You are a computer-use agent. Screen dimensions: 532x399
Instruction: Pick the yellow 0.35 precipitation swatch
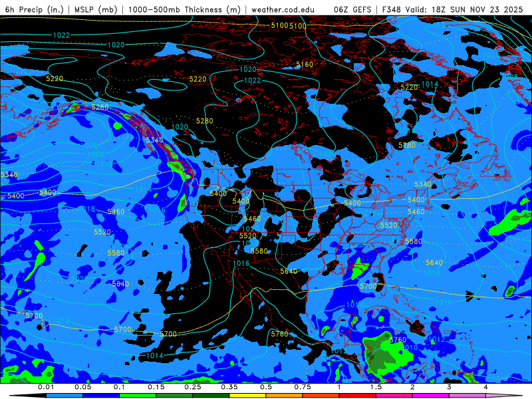247,396
